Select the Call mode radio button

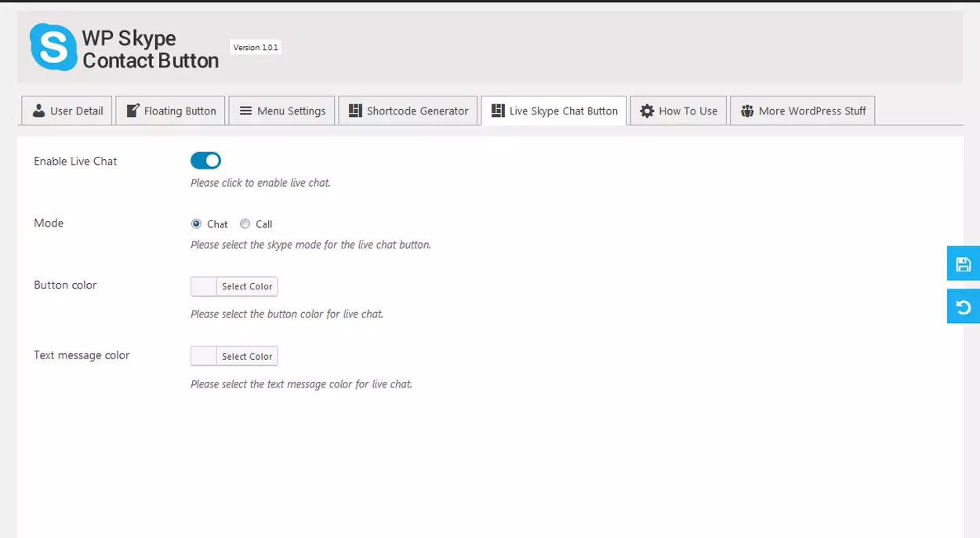[x=245, y=224]
